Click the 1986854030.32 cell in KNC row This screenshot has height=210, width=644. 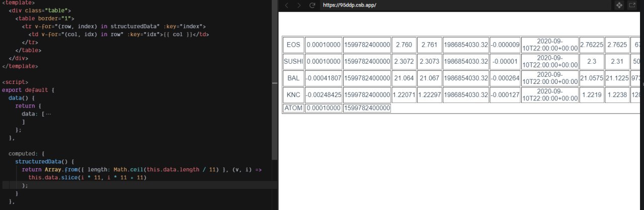(466, 95)
